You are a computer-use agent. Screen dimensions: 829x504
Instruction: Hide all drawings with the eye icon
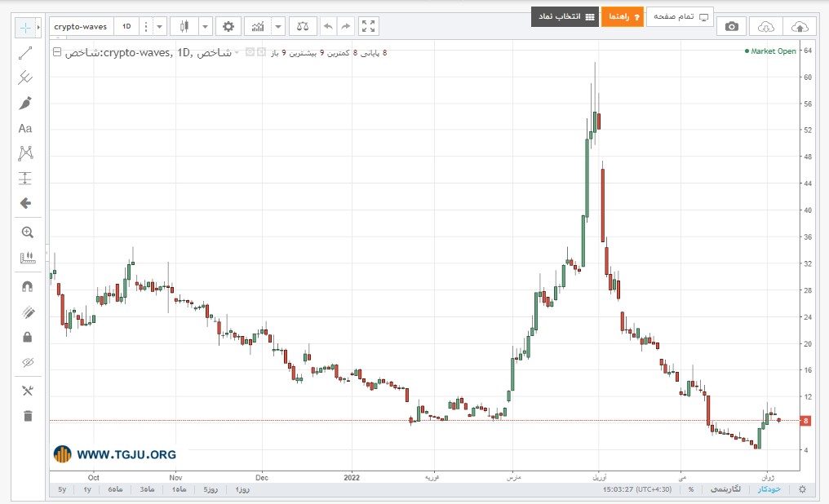pos(28,362)
